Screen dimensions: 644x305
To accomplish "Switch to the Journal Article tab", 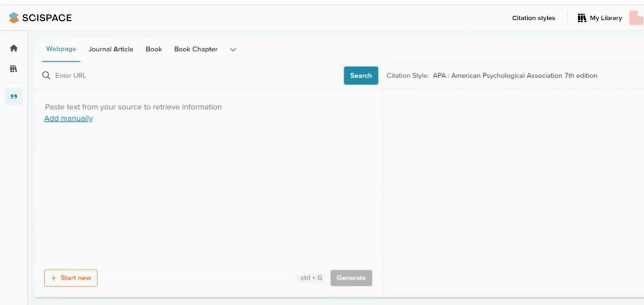I will (x=111, y=49).
